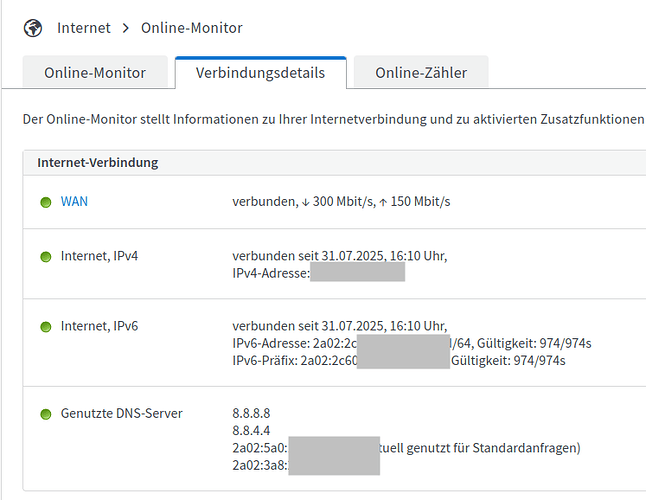
Task: Click the green status dot for Internet, IPv6
Action: pyautogui.click(x=46, y=327)
